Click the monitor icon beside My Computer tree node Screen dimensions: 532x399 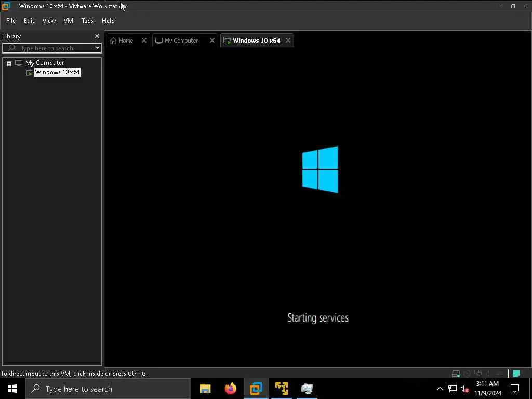[x=19, y=63]
